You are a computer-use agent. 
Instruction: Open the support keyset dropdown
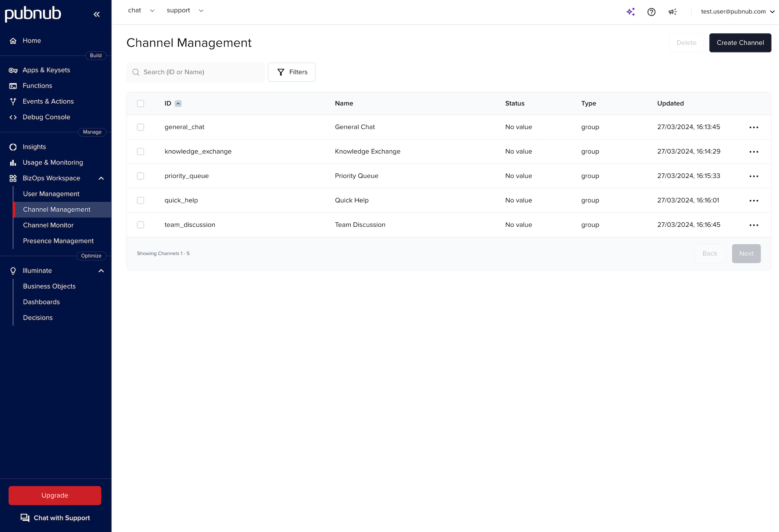click(x=185, y=10)
